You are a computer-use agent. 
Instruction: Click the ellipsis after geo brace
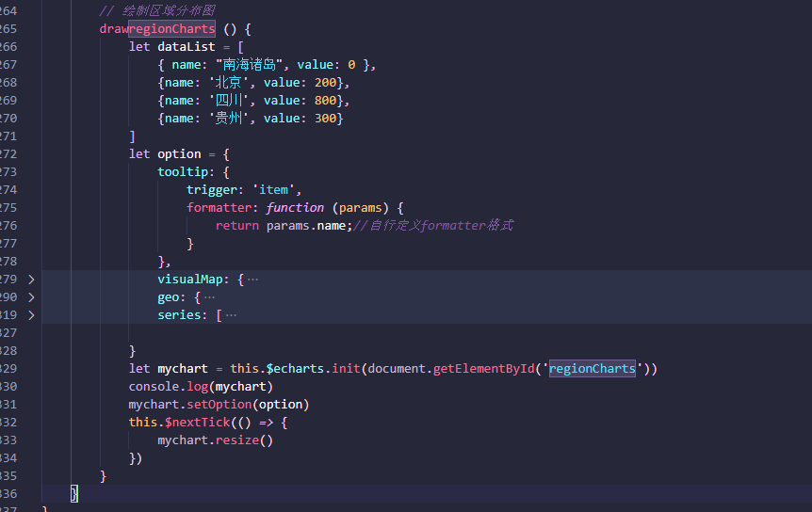(x=209, y=298)
